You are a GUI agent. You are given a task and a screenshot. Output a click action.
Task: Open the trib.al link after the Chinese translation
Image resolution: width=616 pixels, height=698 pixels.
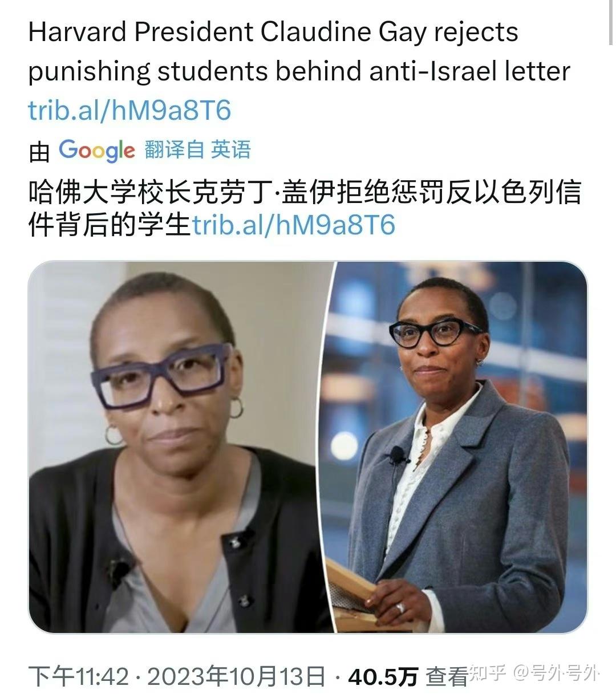click(294, 225)
